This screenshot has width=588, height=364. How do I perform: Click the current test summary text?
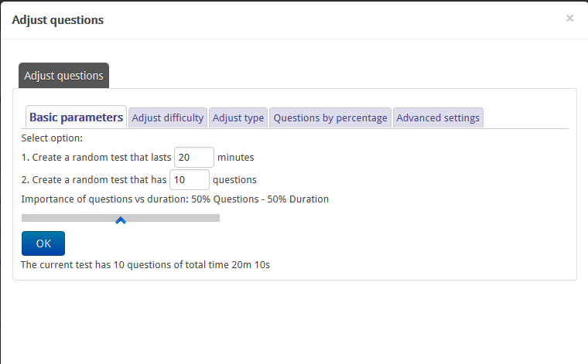[x=145, y=265]
